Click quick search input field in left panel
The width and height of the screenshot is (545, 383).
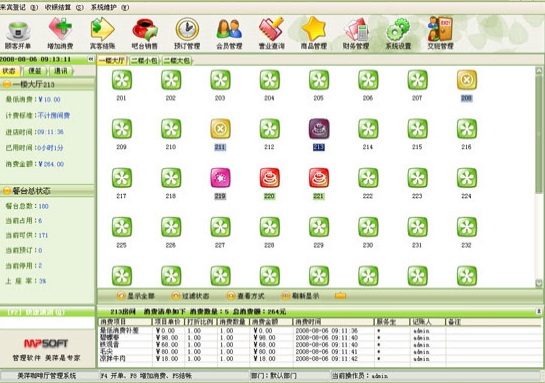47,323
